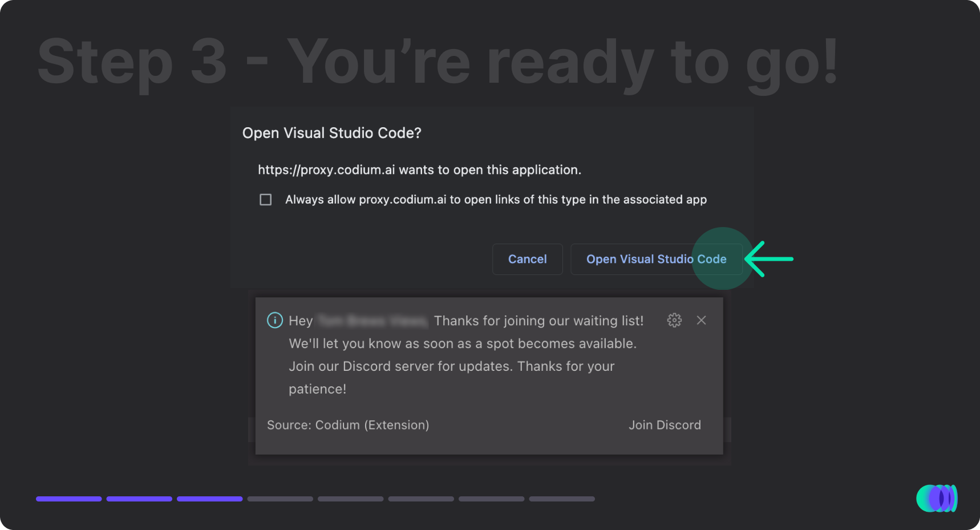Click the Cancel button in dialog
980x530 pixels.
pyautogui.click(x=528, y=259)
